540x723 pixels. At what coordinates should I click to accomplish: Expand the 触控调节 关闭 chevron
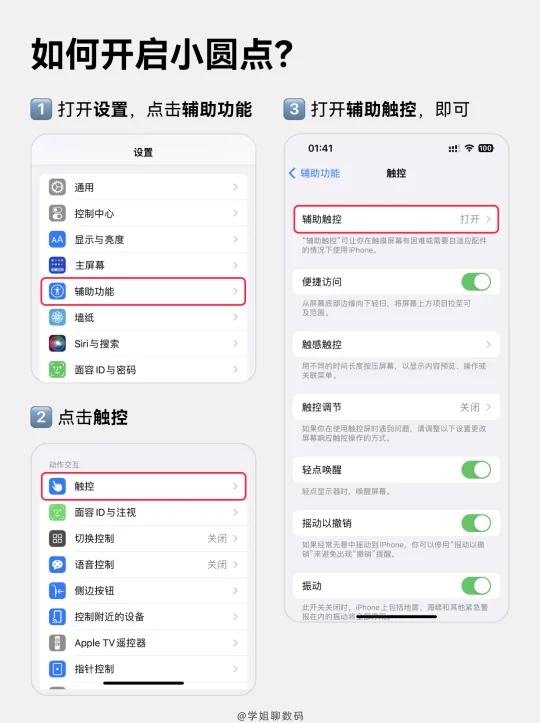click(488, 407)
